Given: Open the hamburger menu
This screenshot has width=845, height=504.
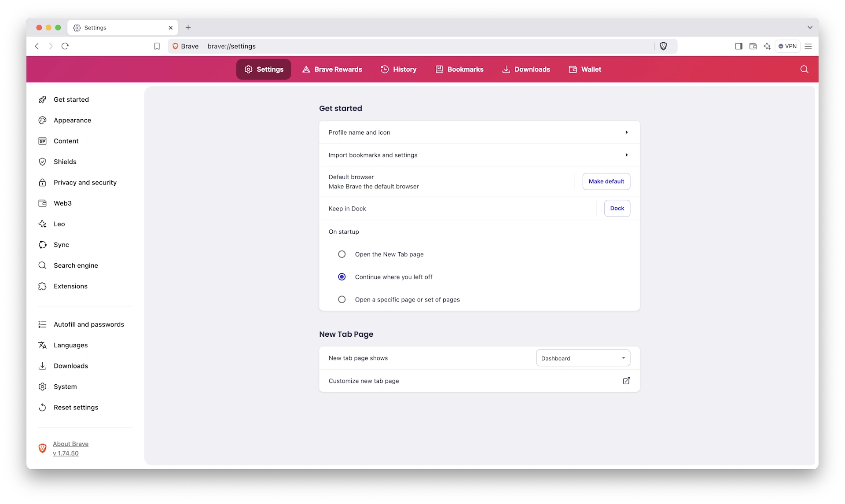Looking at the screenshot, I should pyautogui.click(x=808, y=46).
